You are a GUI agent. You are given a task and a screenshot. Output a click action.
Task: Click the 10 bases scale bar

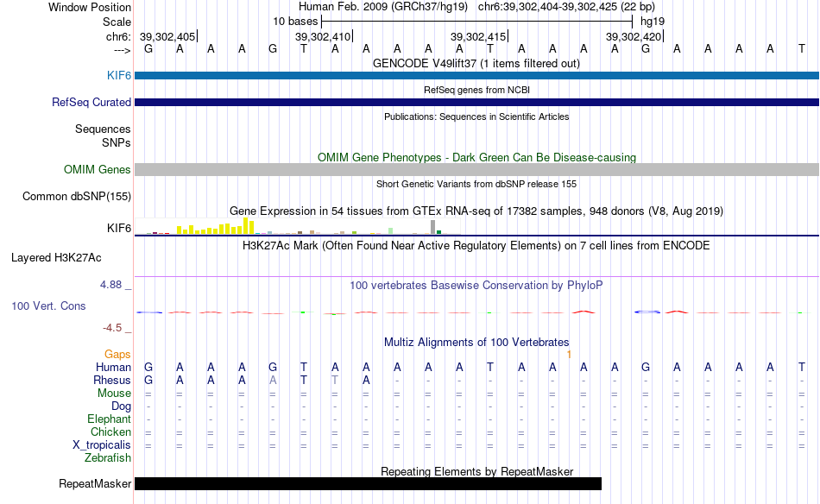tap(477, 22)
